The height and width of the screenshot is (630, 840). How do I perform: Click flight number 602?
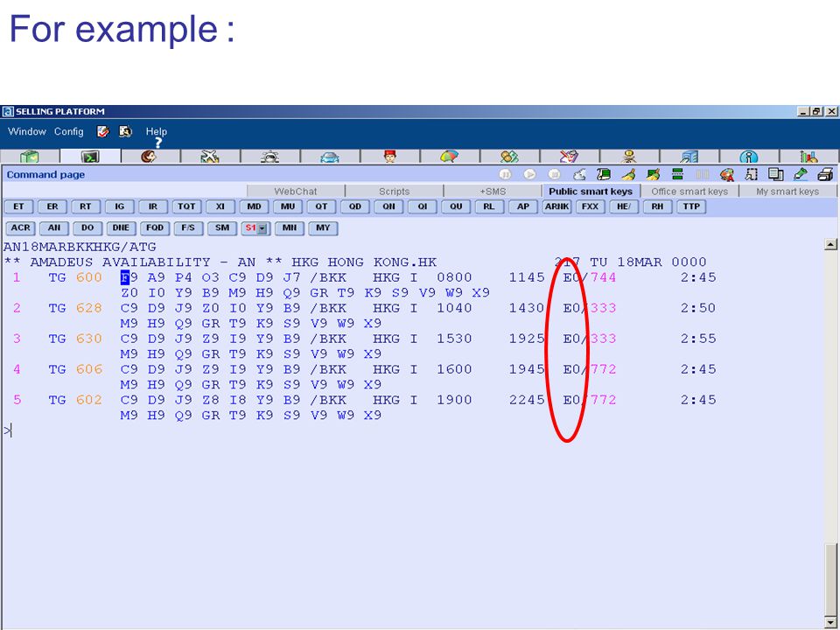(89, 400)
